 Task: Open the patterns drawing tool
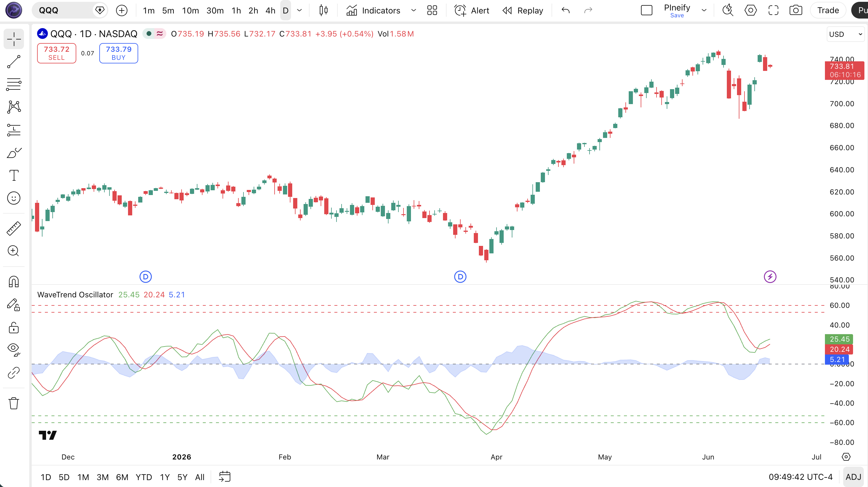14,107
